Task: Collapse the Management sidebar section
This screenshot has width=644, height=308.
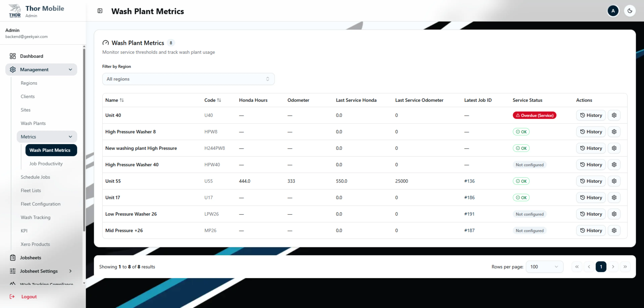Action: coord(41,70)
